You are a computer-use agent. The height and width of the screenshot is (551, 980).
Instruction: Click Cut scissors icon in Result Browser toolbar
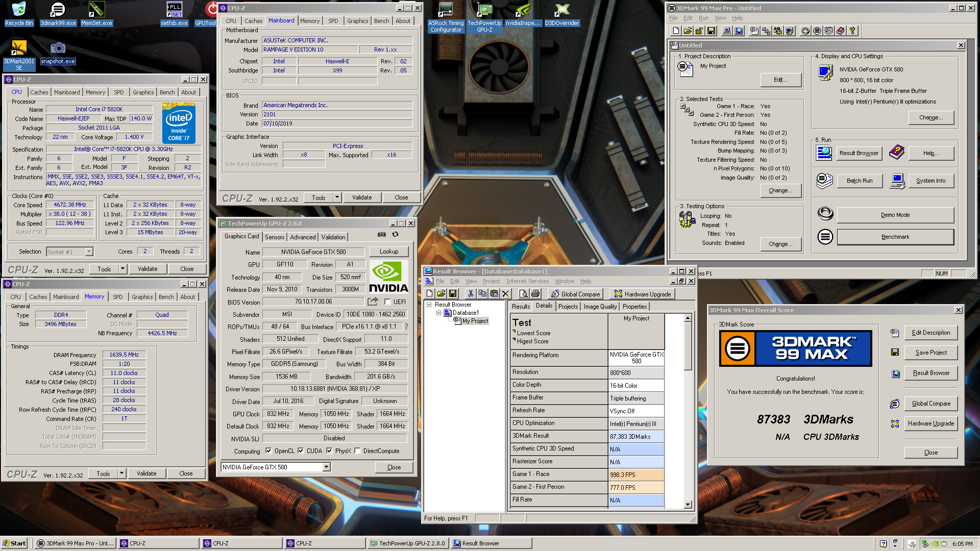click(471, 294)
